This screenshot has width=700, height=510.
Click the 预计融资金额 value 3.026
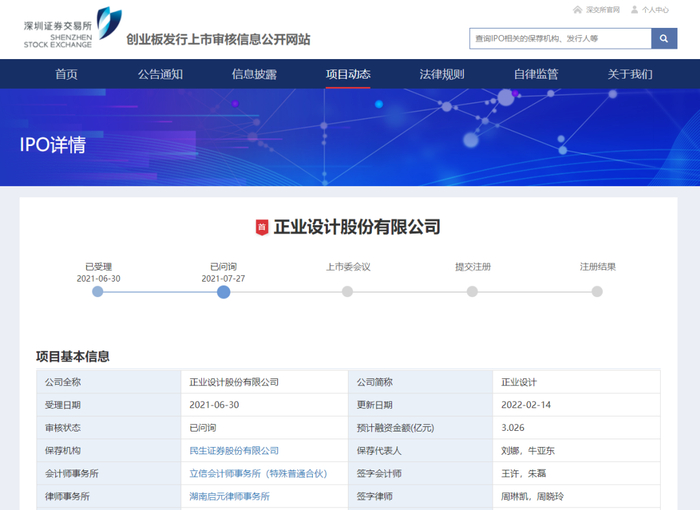point(512,427)
